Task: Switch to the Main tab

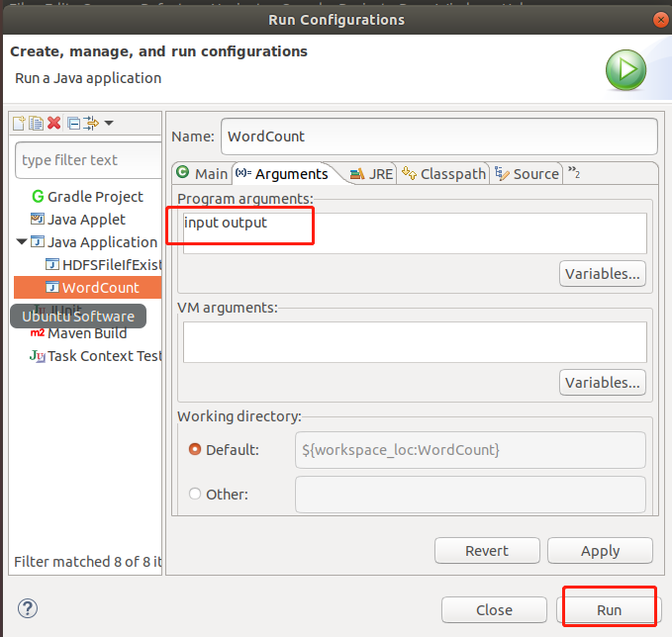Action: [202, 173]
